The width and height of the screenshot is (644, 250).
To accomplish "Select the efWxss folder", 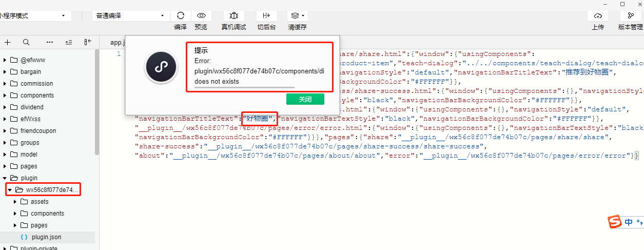I will pyautogui.click(x=30, y=119).
